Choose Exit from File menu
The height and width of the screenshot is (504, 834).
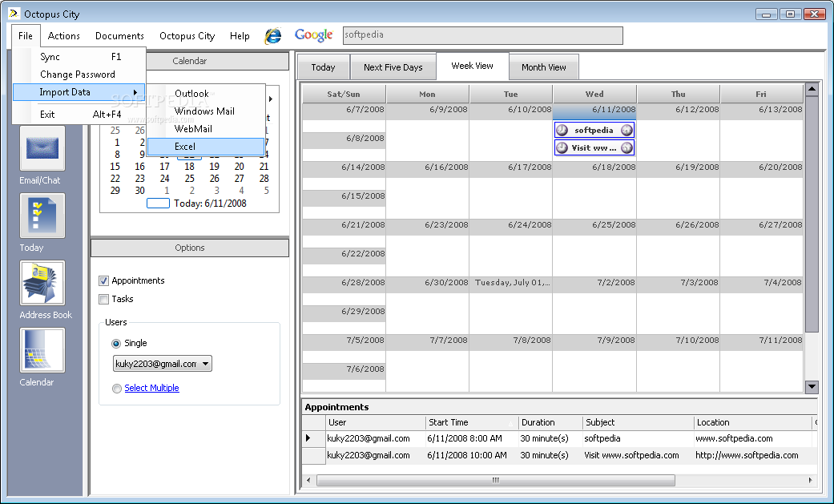(x=79, y=114)
